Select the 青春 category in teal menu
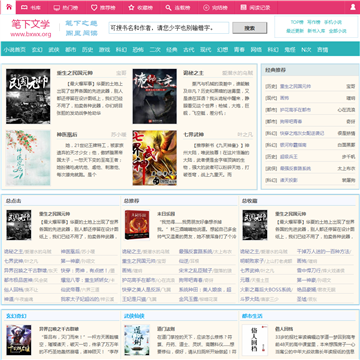Screen dimensions: 360x360 click(239, 50)
